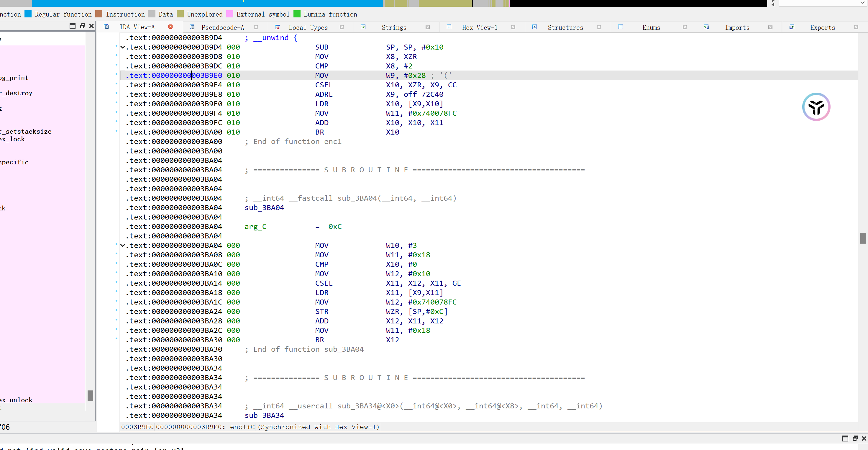Click the Hex View-1 tab icon
868x450 pixels.
coord(449,27)
